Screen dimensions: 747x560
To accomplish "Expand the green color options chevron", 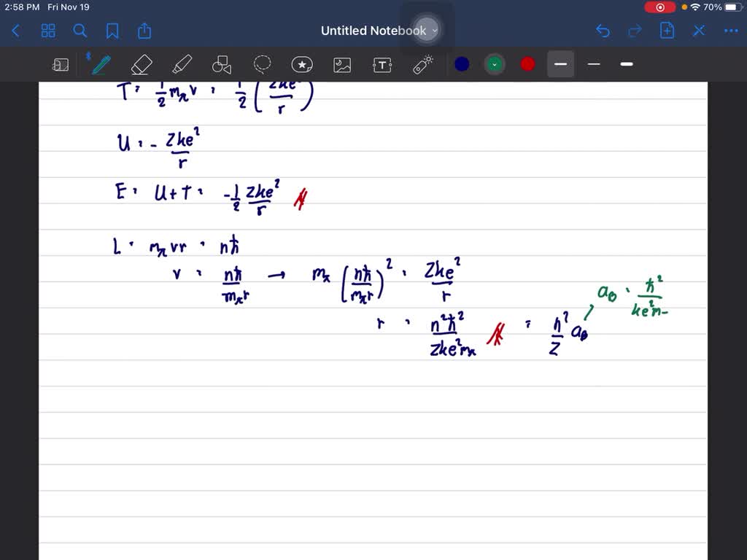I will (495, 64).
